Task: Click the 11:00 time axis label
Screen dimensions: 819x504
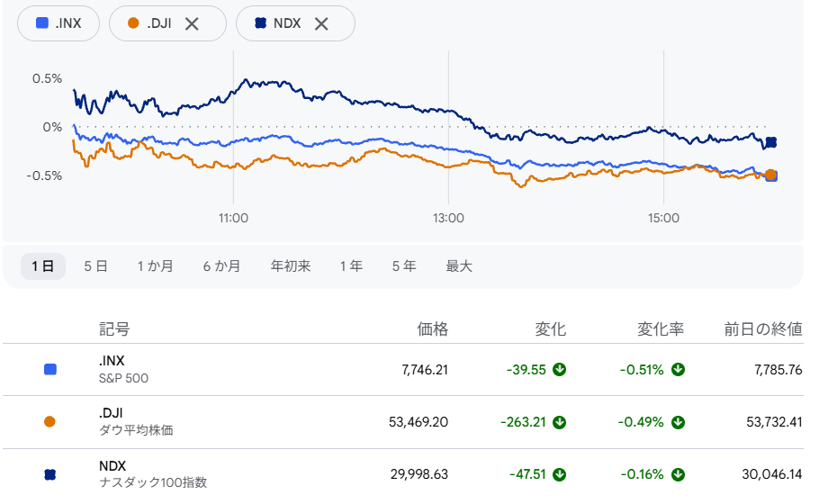Action: click(233, 219)
